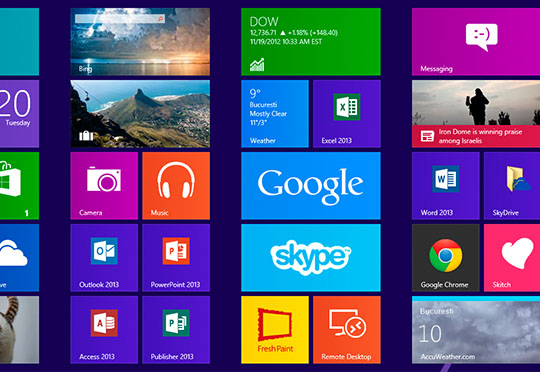Open the SkyDrive folder tile
Image resolution: width=540 pixels, height=372 pixels.
click(x=512, y=186)
